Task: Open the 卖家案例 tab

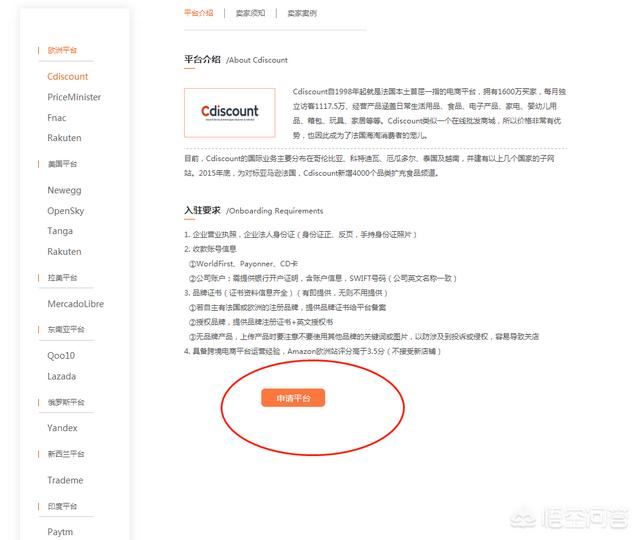Action: pos(302,13)
